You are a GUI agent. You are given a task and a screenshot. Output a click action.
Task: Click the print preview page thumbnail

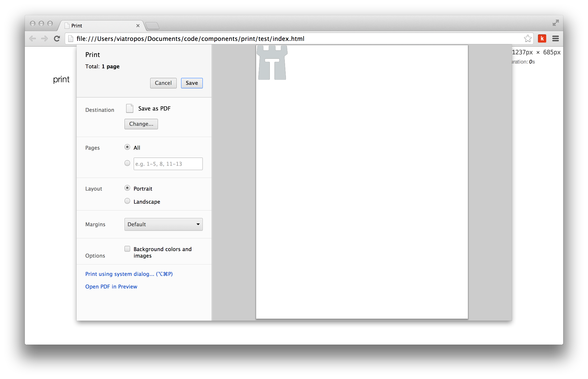[x=362, y=182]
